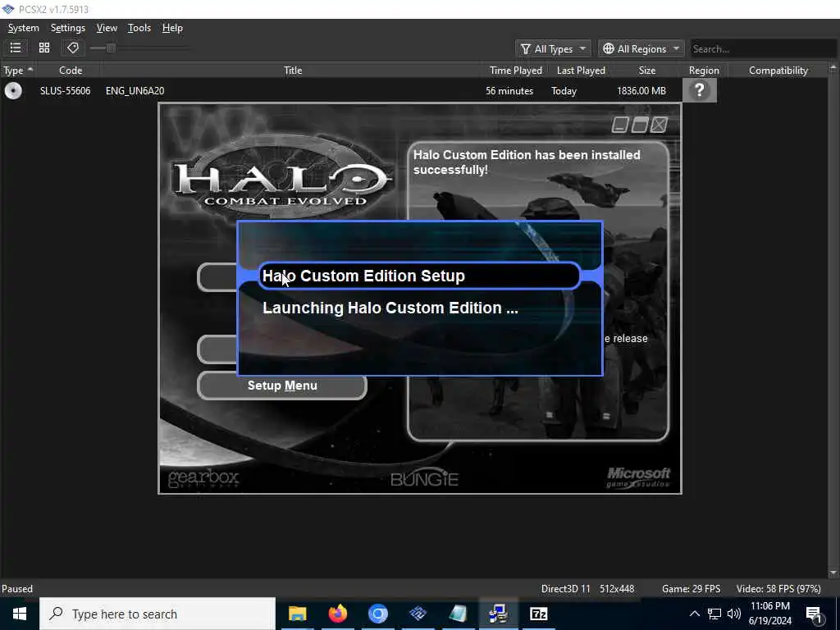Click the Launching Halo Custom Edition text

click(x=390, y=308)
